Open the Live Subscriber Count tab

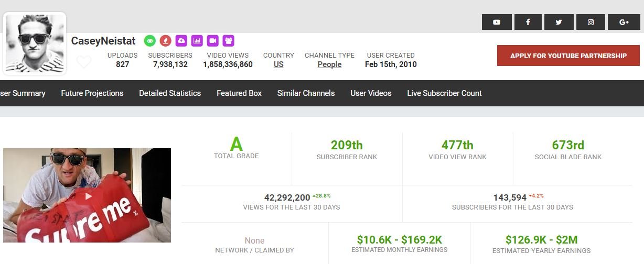(x=444, y=93)
